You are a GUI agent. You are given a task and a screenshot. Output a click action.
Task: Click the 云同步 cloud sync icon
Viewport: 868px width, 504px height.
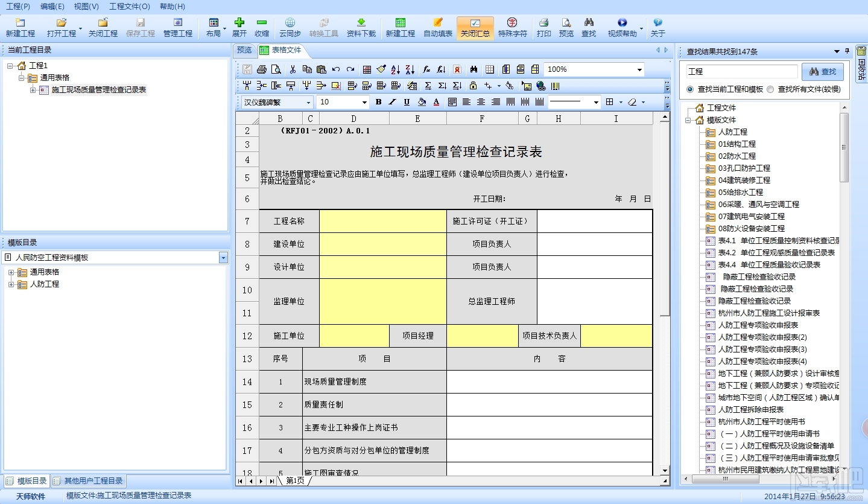point(290,28)
